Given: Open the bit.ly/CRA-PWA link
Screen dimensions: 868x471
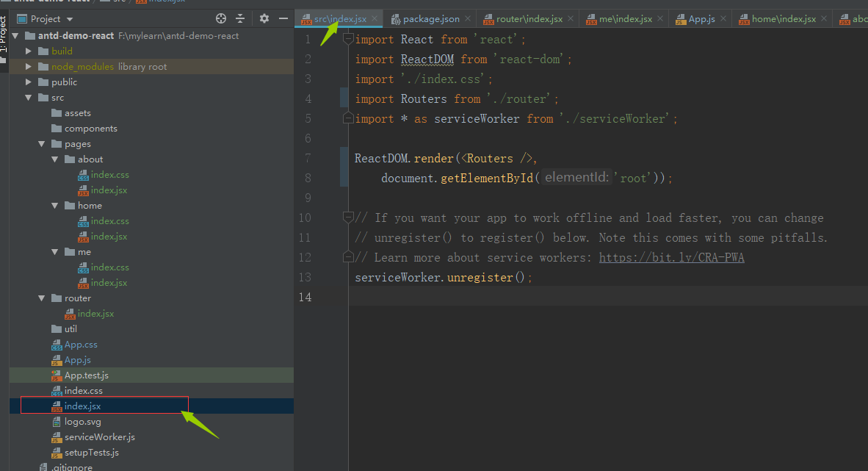Looking at the screenshot, I should click(x=671, y=258).
